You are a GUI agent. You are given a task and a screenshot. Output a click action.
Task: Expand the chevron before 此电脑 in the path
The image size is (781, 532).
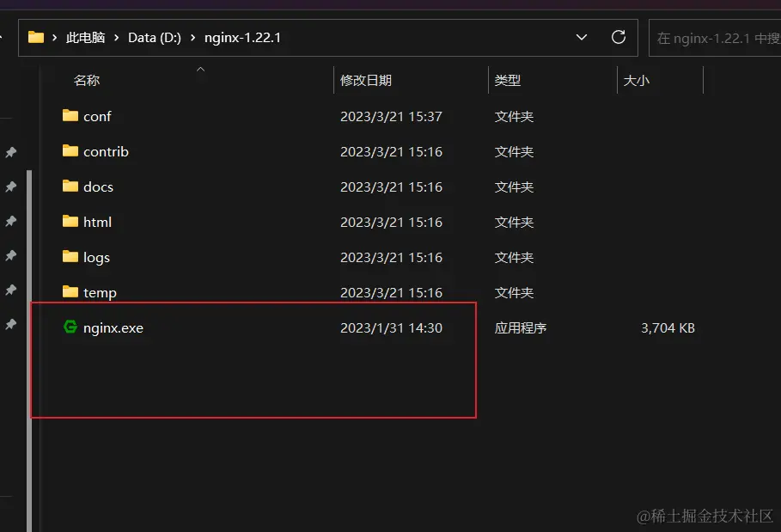coord(55,37)
